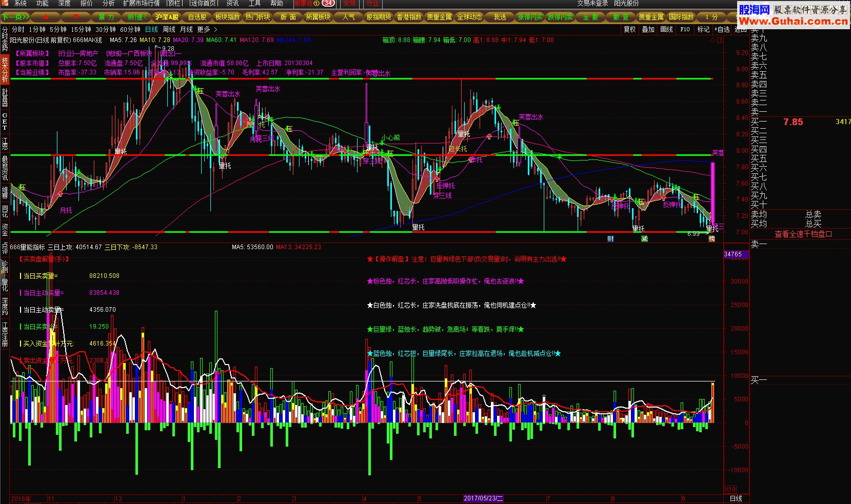Open 股指期货 index futures button
This screenshot has width=851, height=504.
tap(379, 17)
